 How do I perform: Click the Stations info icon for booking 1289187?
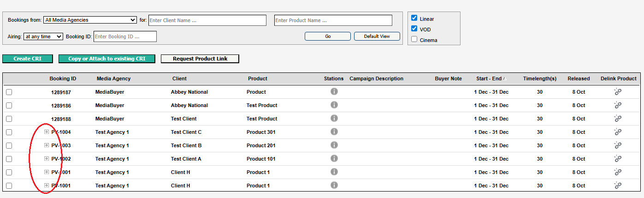[x=334, y=91]
